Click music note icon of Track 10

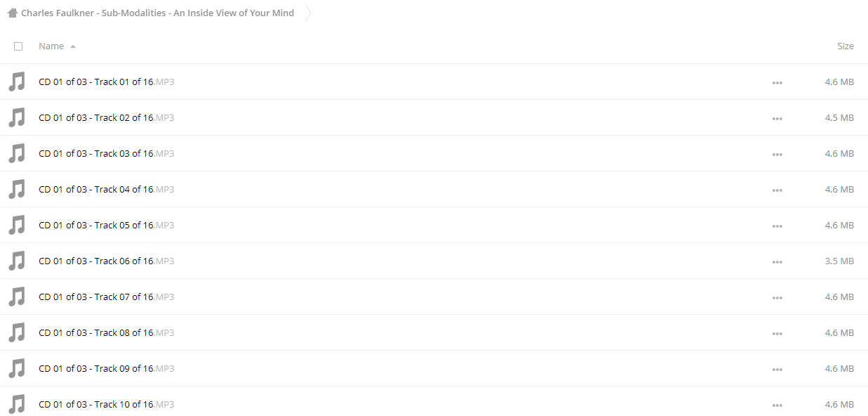pyautogui.click(x=17, y=404)
